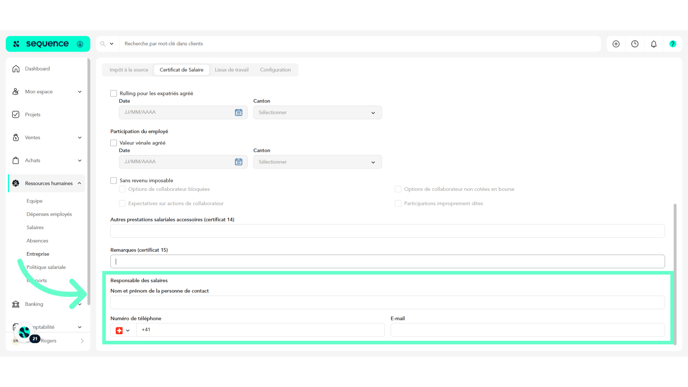688x387 pixels.
Task: Open the Entreprise submenu item
Action: pos(38,254)
